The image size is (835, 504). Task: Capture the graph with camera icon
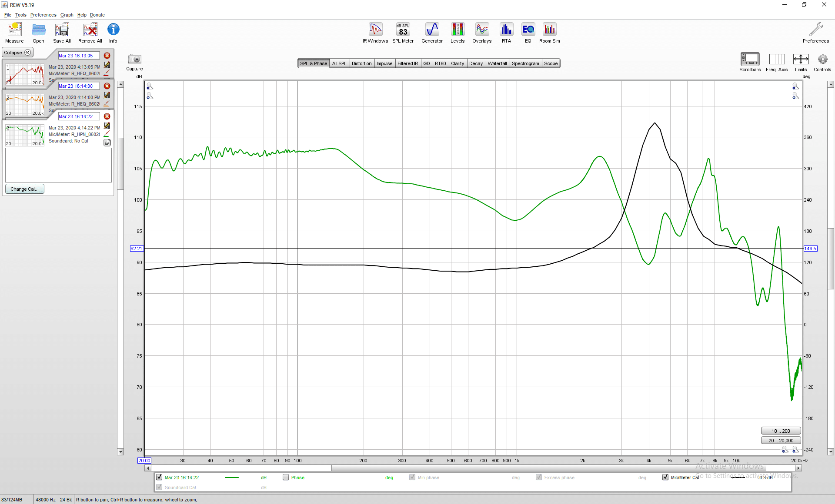pos(134,59)
